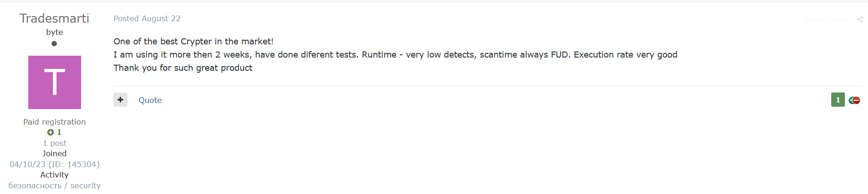Quote this post
Viewport: 868px width, 194px height.
pos(150,100)
